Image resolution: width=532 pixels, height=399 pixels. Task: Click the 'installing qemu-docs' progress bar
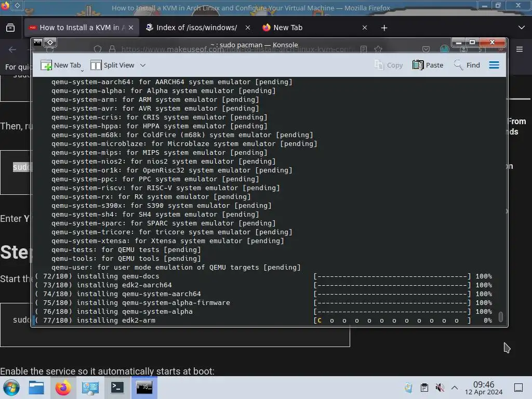(392, 276)
